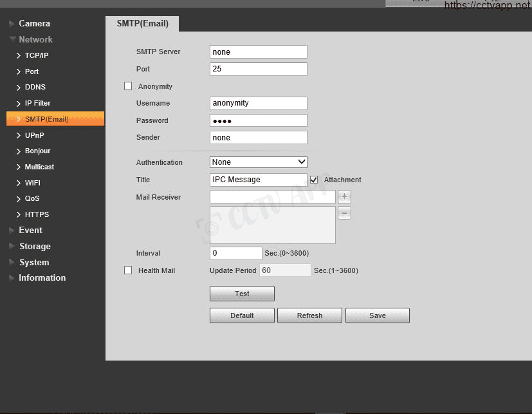
Task: Expand the Storage sidebar section
Action: tap(34, 247)
